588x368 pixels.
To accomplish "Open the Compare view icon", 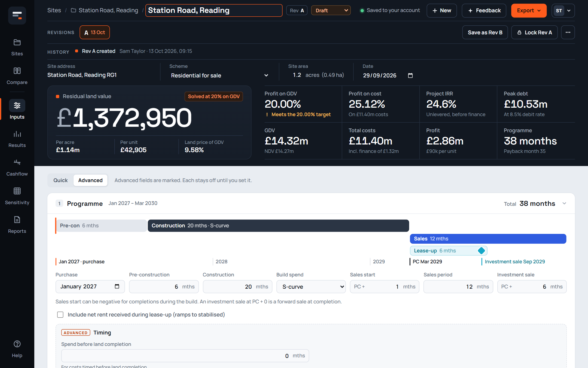I will tap(17, 71).
